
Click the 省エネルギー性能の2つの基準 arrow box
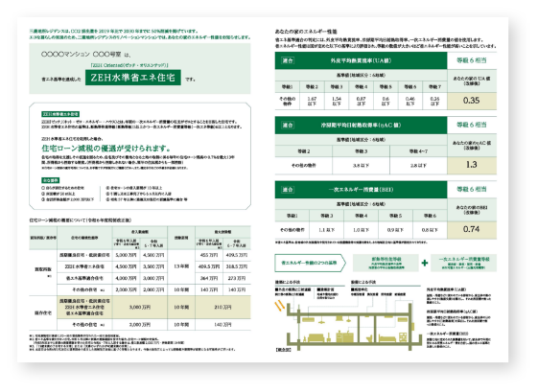point(310,263)
